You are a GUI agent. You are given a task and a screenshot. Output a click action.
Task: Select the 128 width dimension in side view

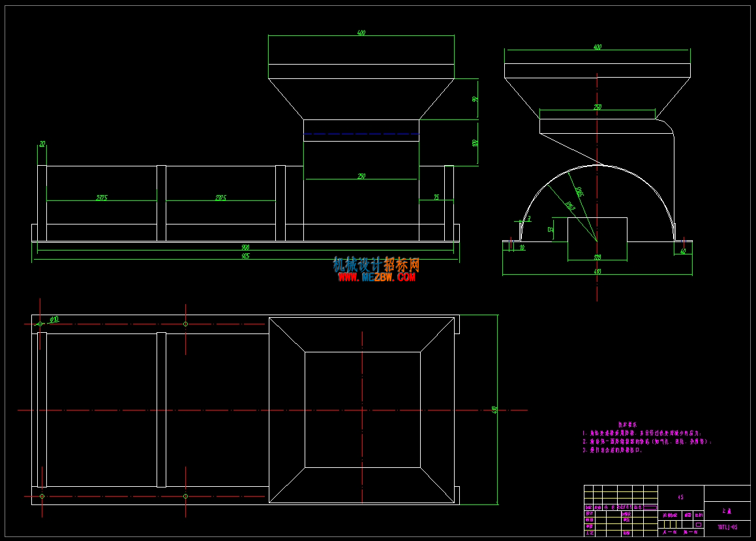[x=597, y=257]
